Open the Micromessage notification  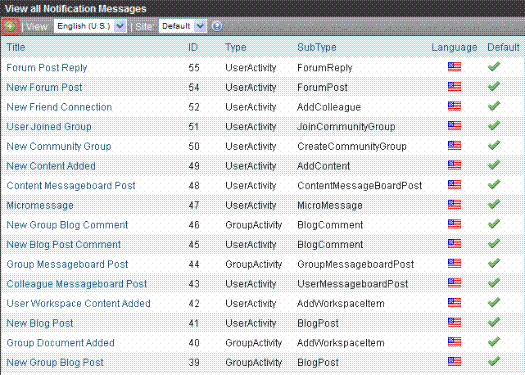(40, 205)
